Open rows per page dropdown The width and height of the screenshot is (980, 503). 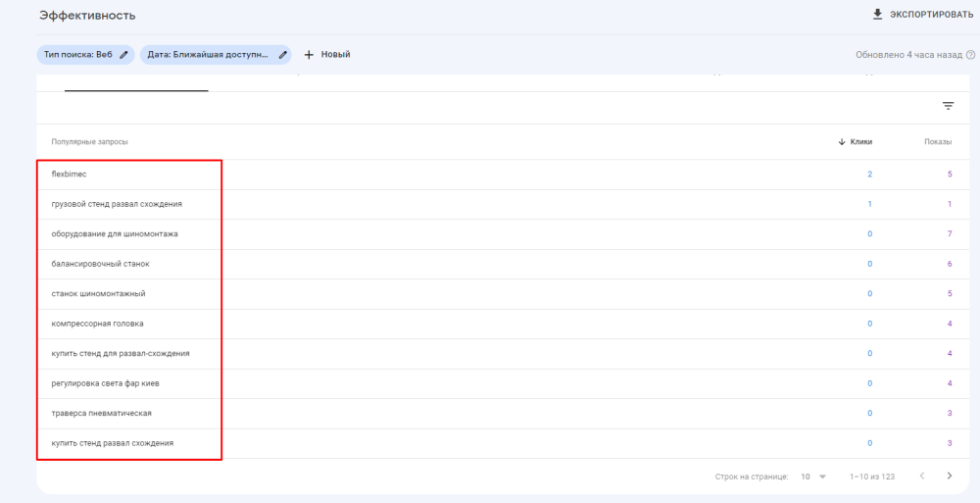[812, 477]
